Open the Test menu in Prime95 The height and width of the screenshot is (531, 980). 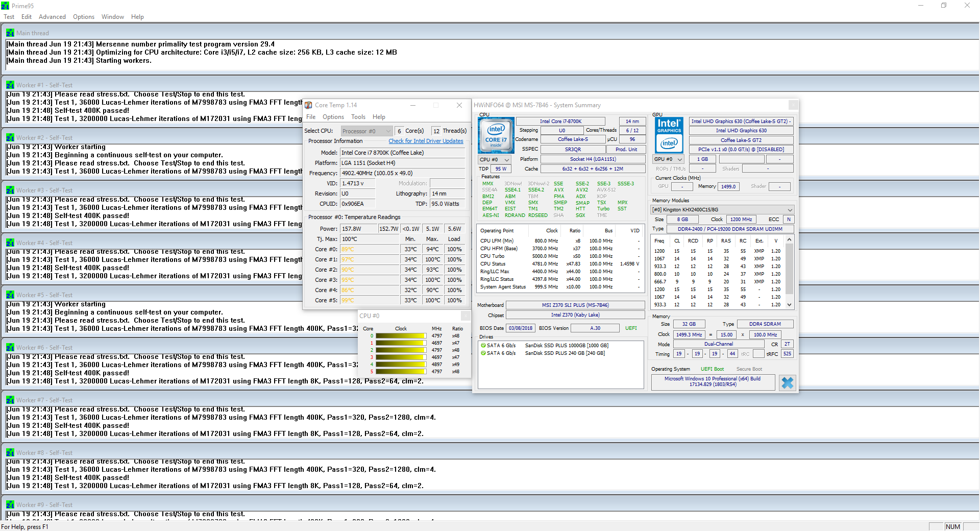coord(9,17)
